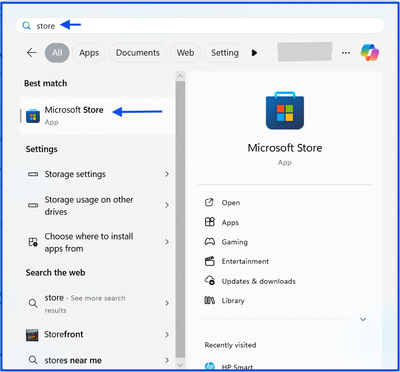Expand chevron for Storefront result
The height and width of the screenshot is (372, 400).
point(167,334)
